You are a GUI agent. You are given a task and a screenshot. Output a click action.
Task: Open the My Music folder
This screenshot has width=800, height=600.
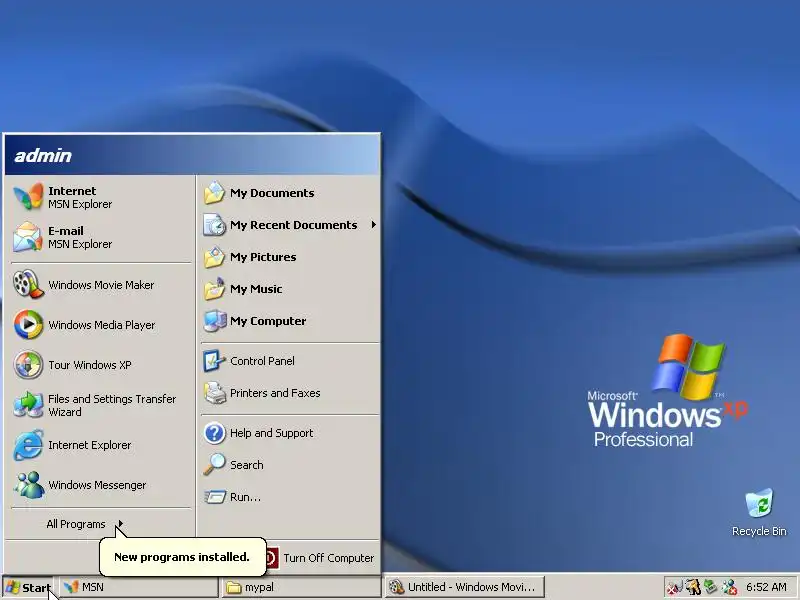[289, 289]
